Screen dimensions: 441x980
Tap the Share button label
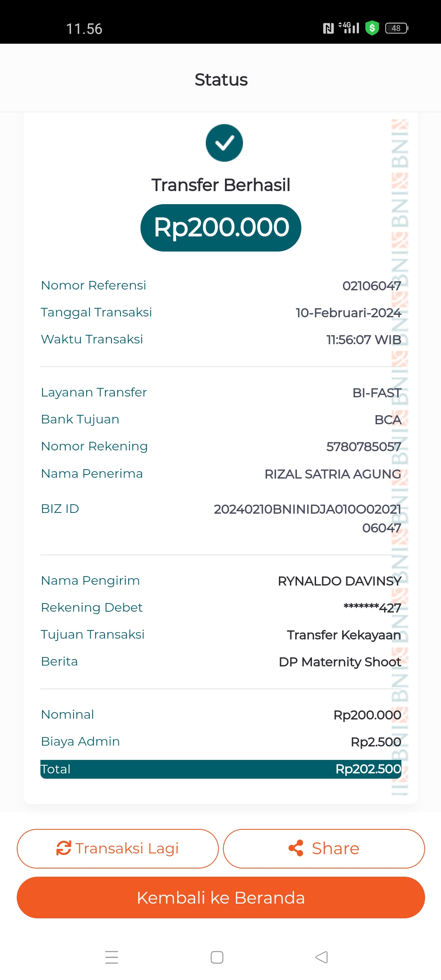pos(335,848)
